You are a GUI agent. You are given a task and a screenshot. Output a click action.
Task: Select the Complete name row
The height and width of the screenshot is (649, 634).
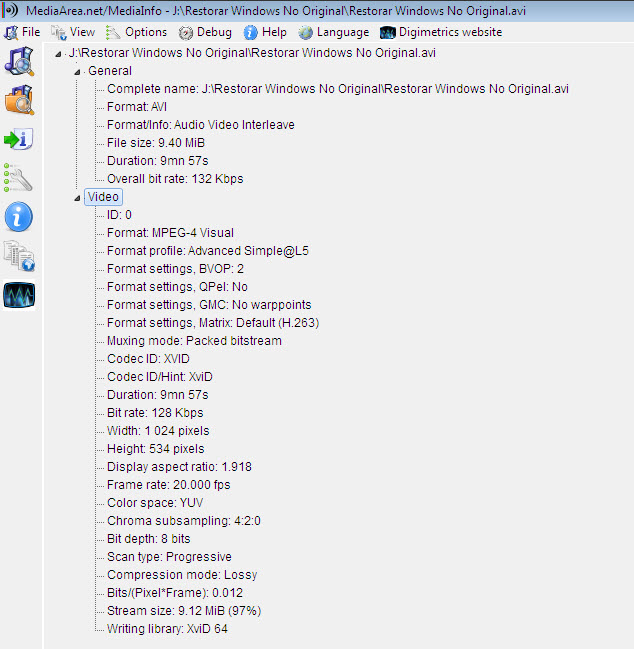338,89
